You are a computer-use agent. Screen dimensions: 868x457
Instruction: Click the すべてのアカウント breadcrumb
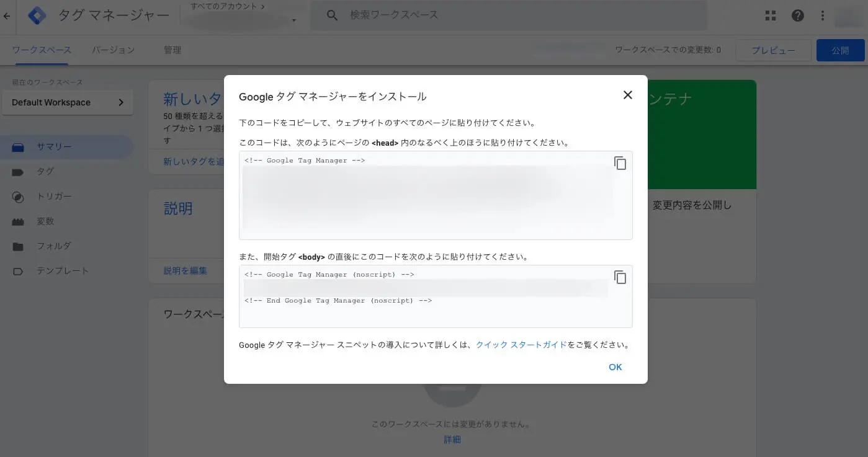[228, 6]
